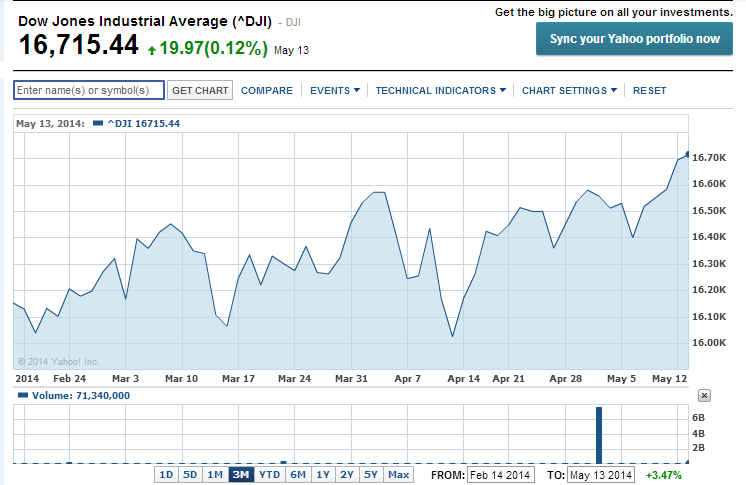Image resolution: width=746 pixels, height=485 pixels.
Task: Click the TO date field May 13 2014
Action: pos(601,475)
